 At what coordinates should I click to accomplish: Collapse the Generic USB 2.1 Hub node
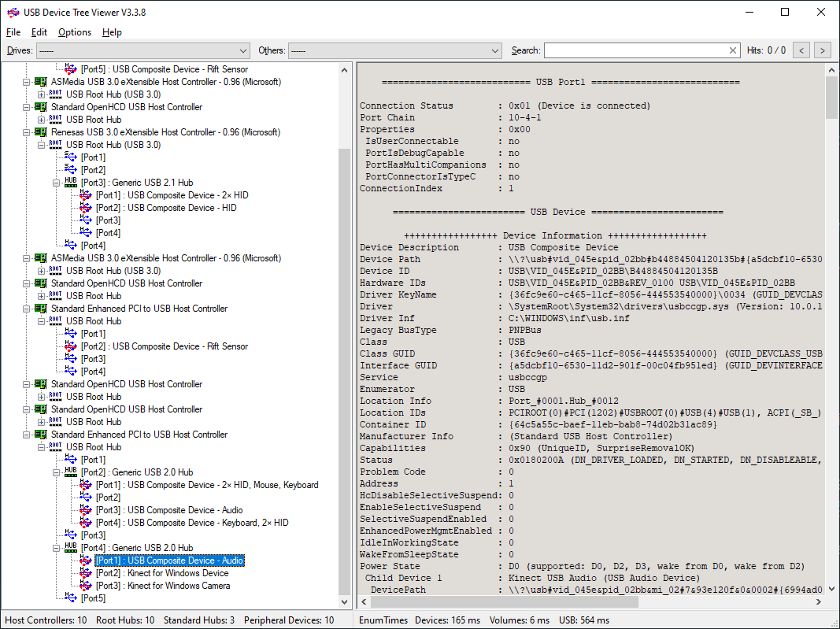56,183
